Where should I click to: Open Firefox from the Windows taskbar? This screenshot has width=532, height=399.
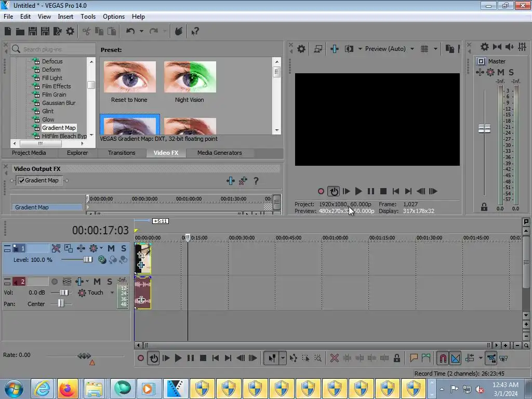tap(68, 389)
